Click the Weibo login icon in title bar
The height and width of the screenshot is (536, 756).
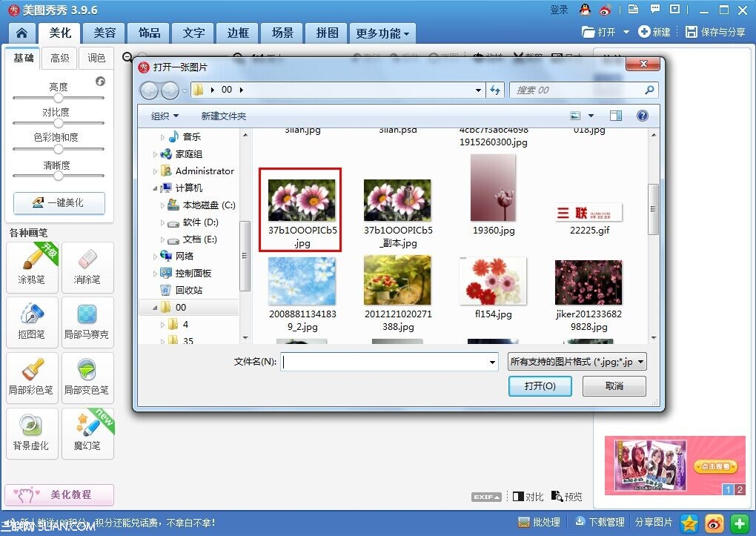[605, 10]
